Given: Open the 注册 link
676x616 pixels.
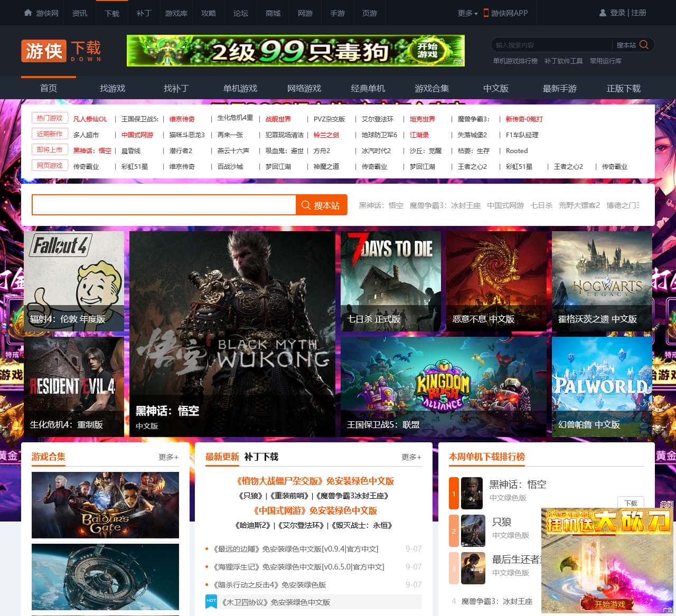Looking at the screenshot, I should coord(639,13).
